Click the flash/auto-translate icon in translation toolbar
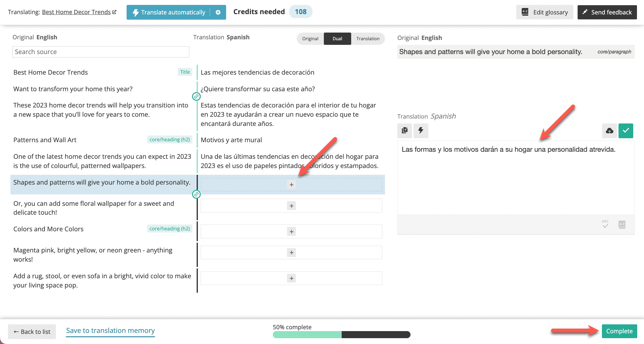 point(421,130)
